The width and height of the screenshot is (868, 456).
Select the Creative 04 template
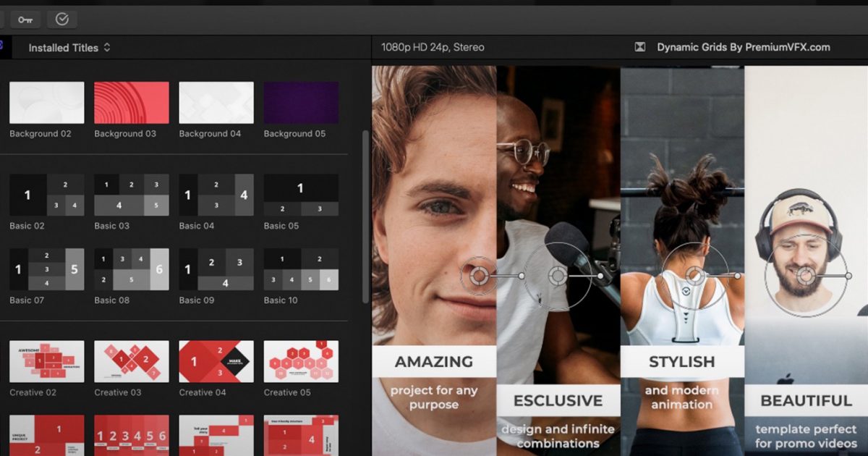[x=216, y=360]
